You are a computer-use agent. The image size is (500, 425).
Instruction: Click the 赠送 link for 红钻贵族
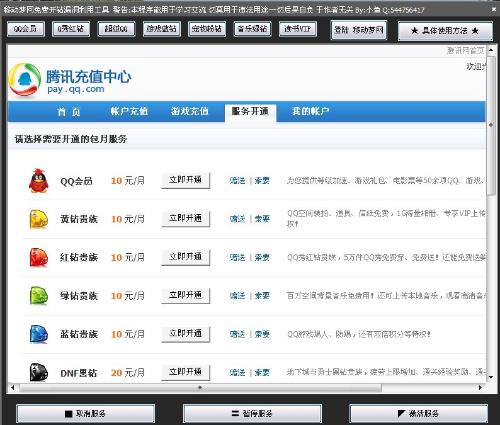point(238,257)
